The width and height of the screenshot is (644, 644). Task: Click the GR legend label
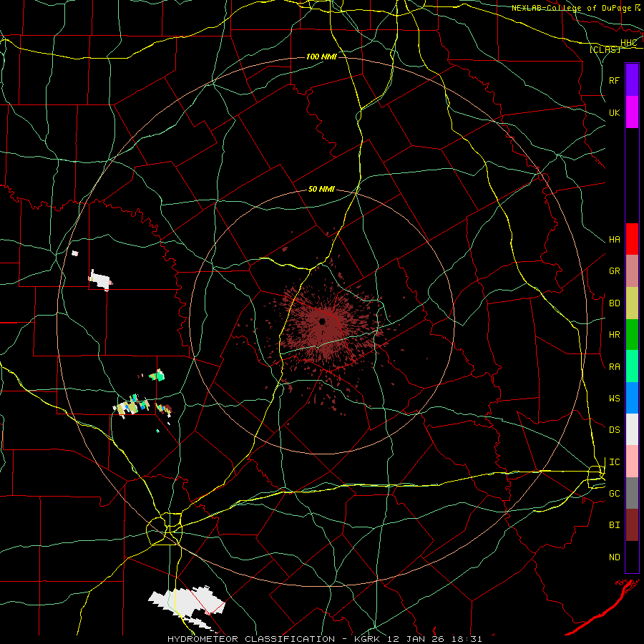point(614,271)
